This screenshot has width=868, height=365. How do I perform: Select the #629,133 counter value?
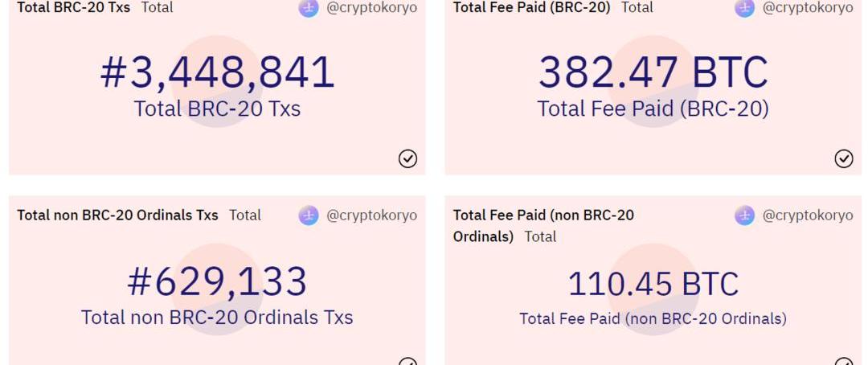point(217,282)
